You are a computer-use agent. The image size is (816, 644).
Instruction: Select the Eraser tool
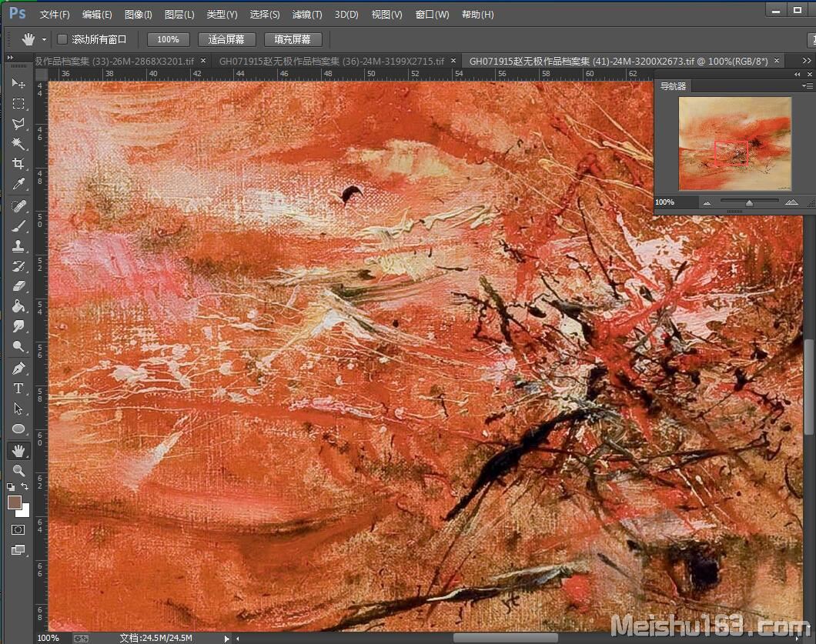pos(18,286)
